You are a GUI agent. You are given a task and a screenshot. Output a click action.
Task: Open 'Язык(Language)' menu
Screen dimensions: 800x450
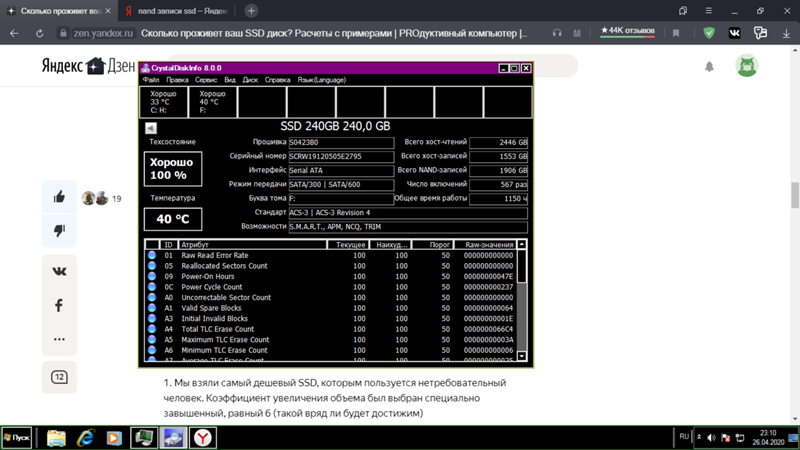click(321, 80)
